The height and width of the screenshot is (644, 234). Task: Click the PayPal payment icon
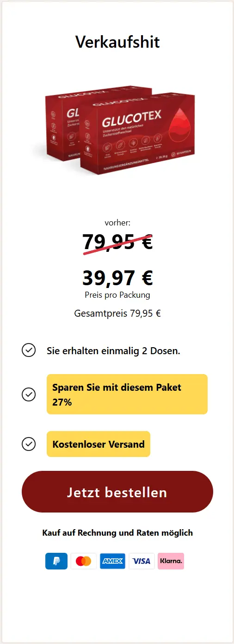[56, 561]
